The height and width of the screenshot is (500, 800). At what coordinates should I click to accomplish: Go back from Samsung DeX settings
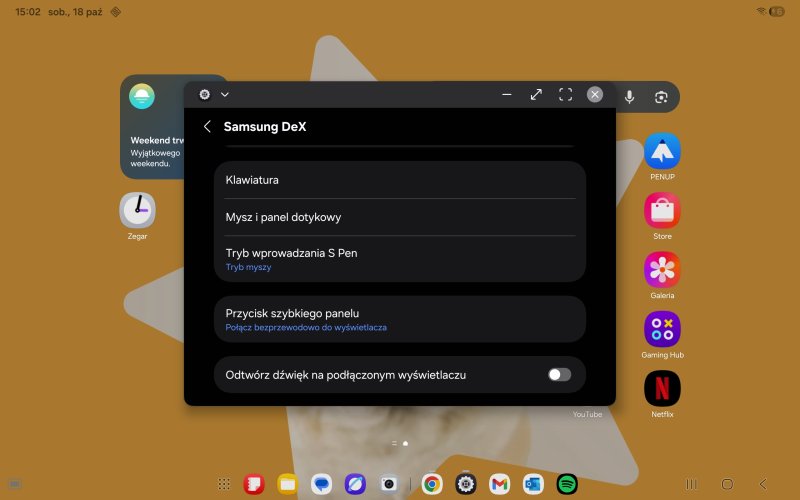point(207,127)
